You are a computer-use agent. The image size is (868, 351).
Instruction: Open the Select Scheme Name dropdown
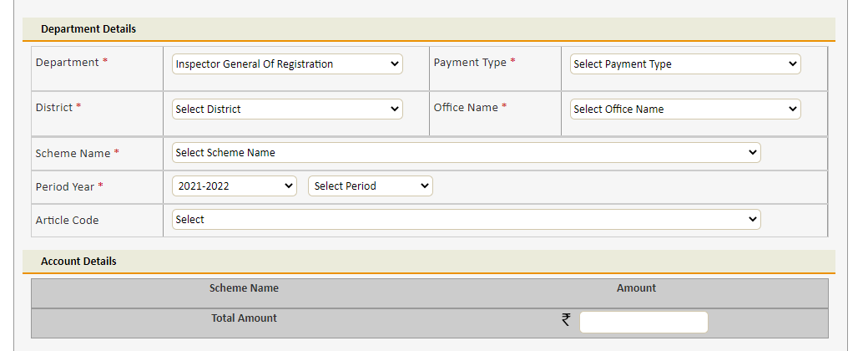pos(466,152)
